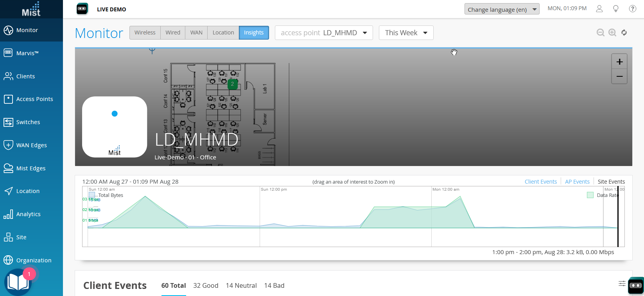
Task: Jump to AP Events link
Action: (x=577, y=182)
